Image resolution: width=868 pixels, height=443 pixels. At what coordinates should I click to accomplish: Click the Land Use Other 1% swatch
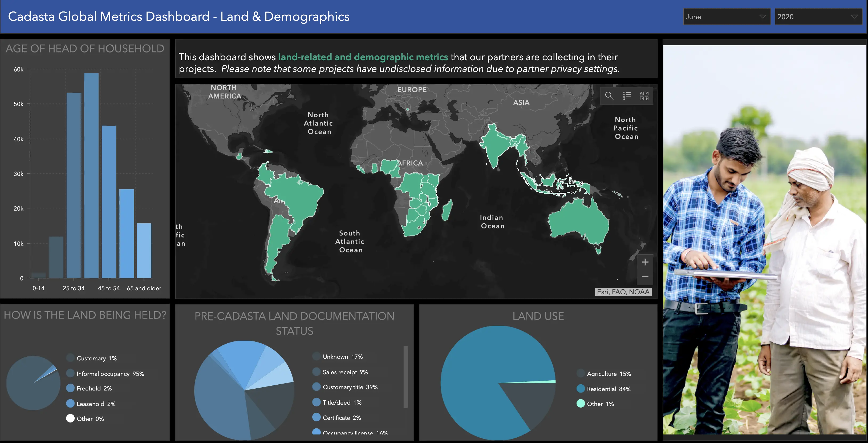pyautogui.click(x=581, y=404)
